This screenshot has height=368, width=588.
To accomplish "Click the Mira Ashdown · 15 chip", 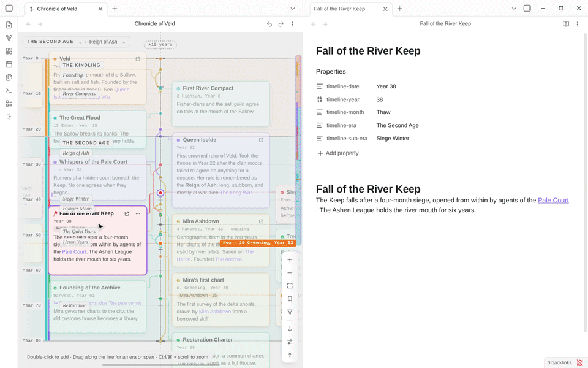I will click(x=198, y=296).
